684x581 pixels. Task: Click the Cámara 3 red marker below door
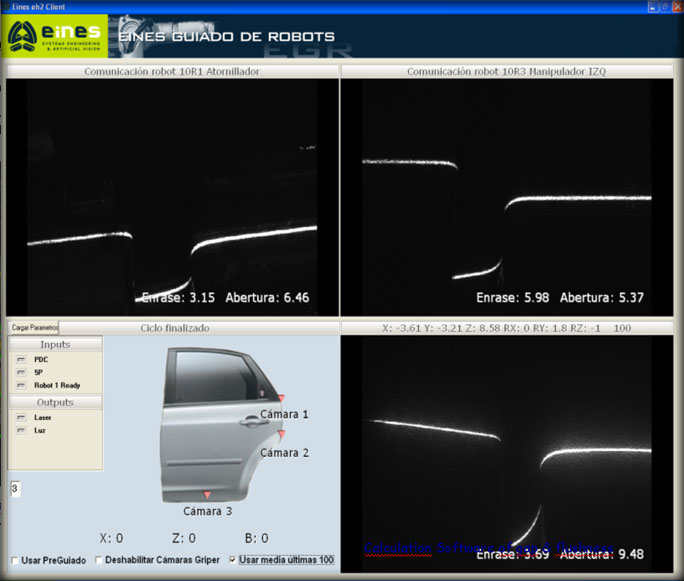pos(207,495)
